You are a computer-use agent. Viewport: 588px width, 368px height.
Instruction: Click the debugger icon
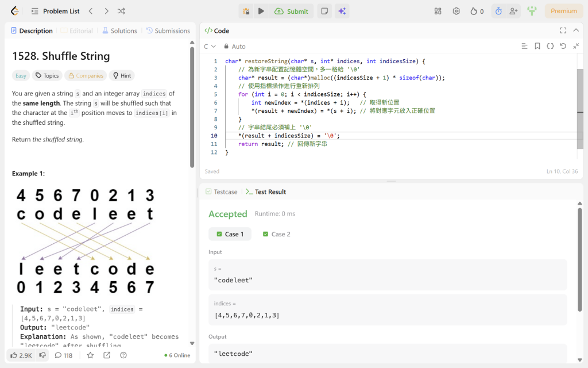click(x=246, y=11)
